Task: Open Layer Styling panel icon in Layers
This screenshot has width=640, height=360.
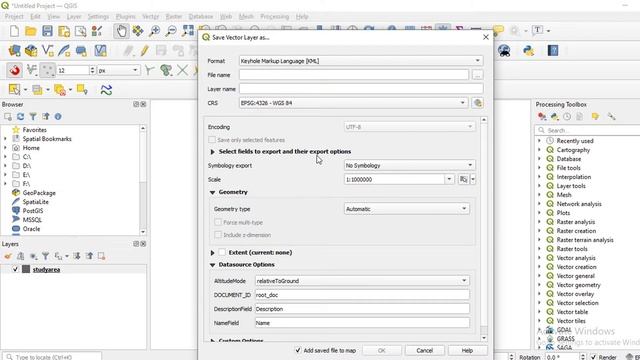Action: (8, 256)
